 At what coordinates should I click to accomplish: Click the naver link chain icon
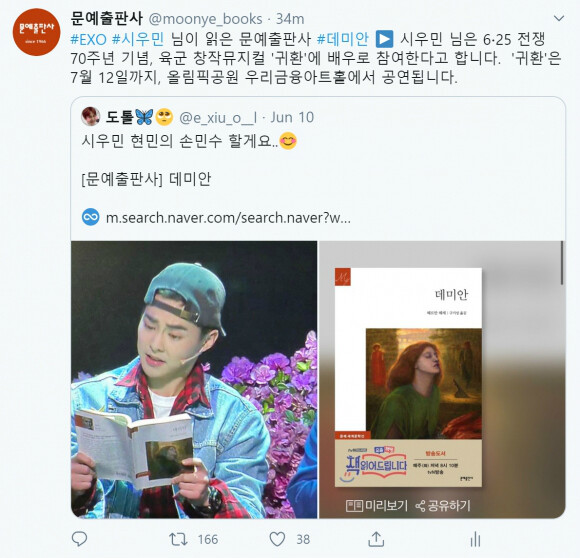point(91,217)
